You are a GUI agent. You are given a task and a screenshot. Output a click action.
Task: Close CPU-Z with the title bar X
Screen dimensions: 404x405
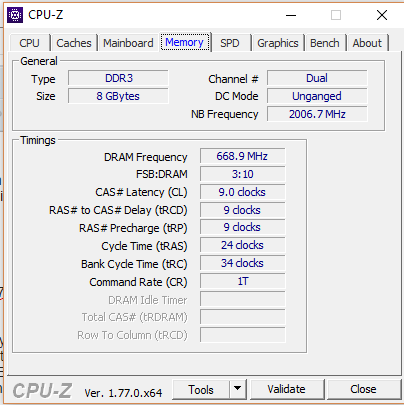click(x=382, y=15)
